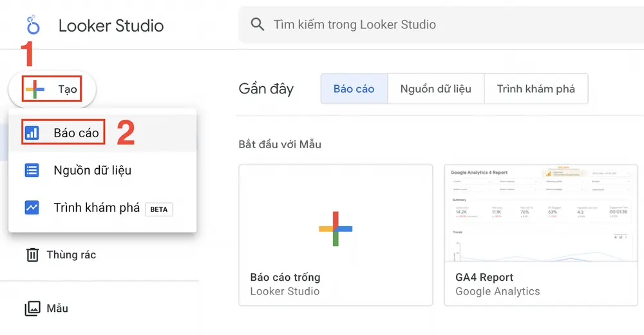This screenshot has height=335, width=644.
Task: Click the Google Analytics subtitle text
Action: click(x=498, y=291)
